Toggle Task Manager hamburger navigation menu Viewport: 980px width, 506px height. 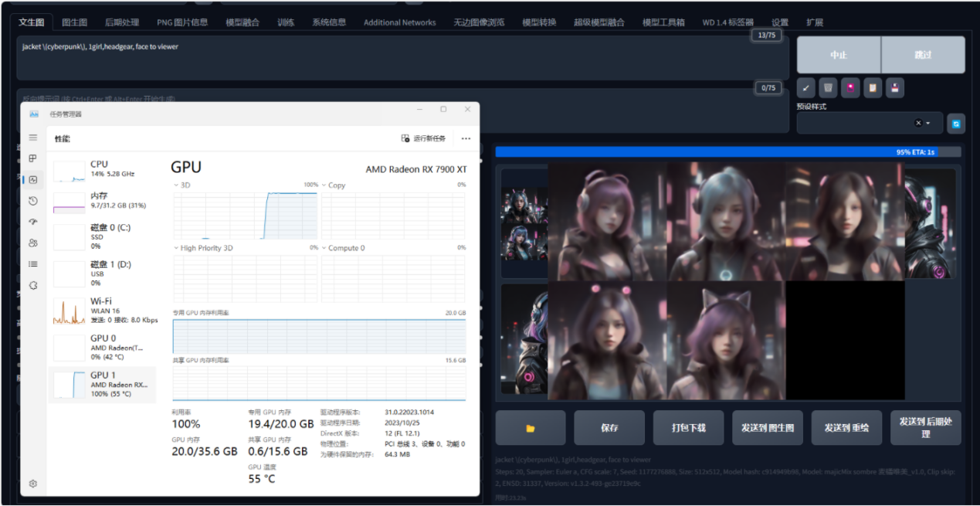33,138
